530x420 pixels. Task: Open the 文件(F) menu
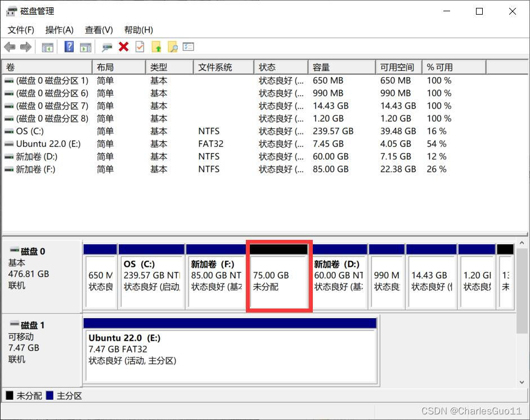pyautogui.click(x=21, y=30)
